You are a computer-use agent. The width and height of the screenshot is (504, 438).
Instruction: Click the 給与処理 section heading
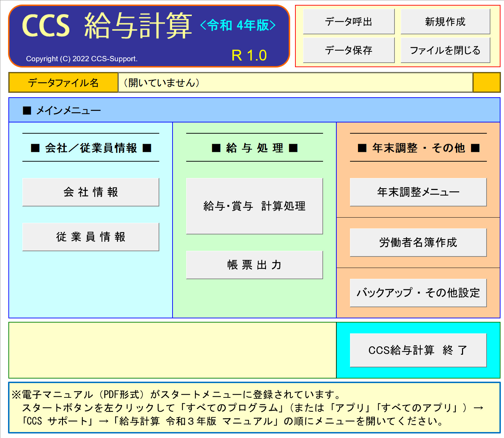coord(254,148)
